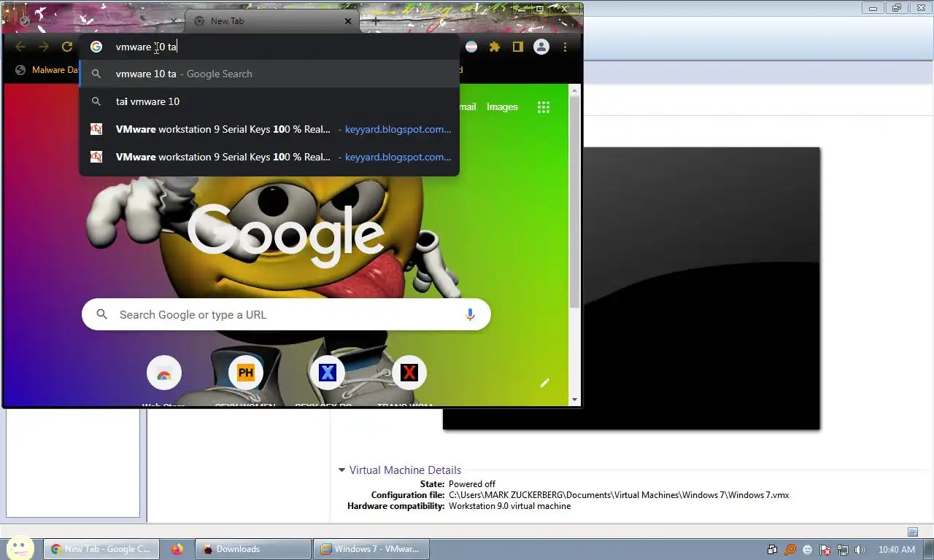Click network tray icon
Viewport: 934px width, 560px height.
tap(843, 550)
